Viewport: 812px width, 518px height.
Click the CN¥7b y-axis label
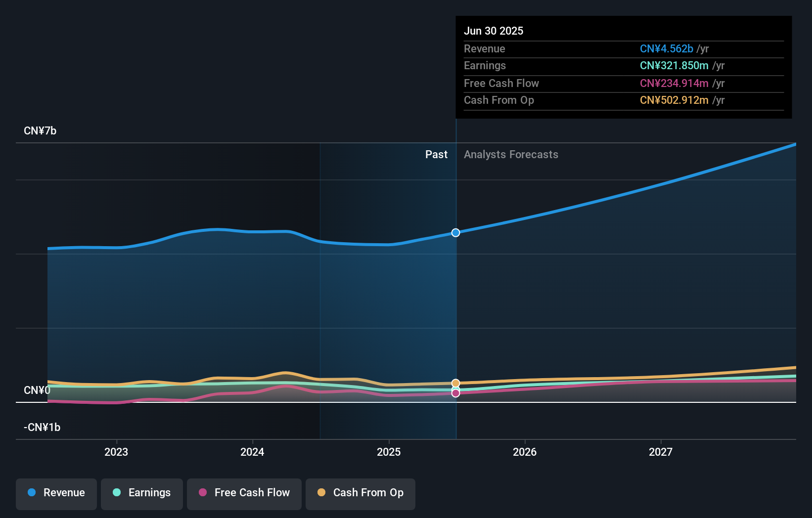pos(40,131)
